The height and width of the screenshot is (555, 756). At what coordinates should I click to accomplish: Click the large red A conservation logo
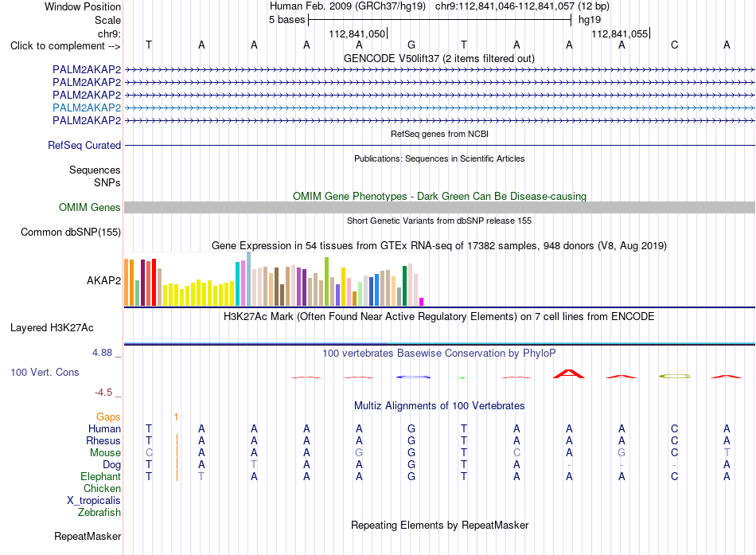point(569,373)
